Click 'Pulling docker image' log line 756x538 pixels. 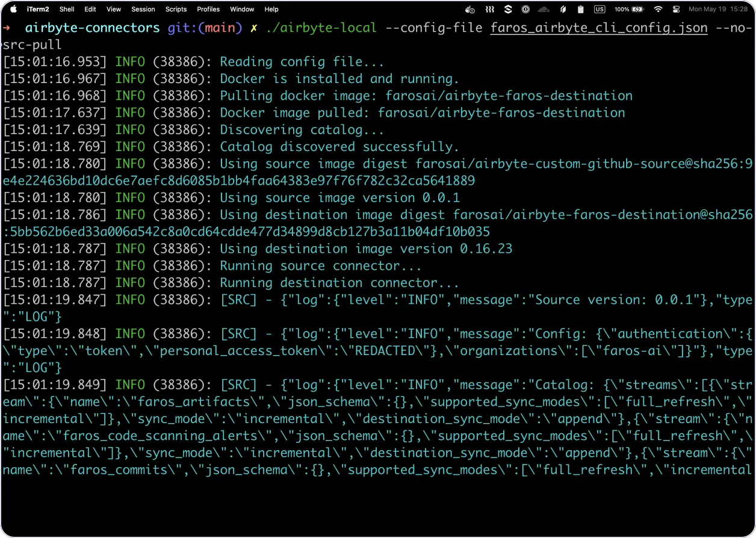click(x=426, y=96)
